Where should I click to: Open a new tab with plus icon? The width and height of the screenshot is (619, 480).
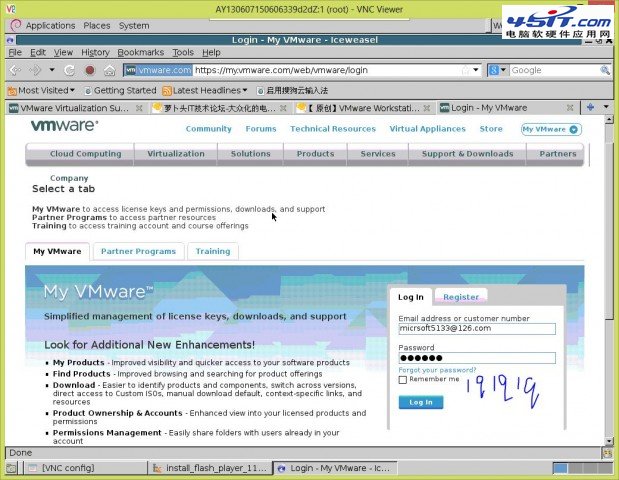click(591, 107)
